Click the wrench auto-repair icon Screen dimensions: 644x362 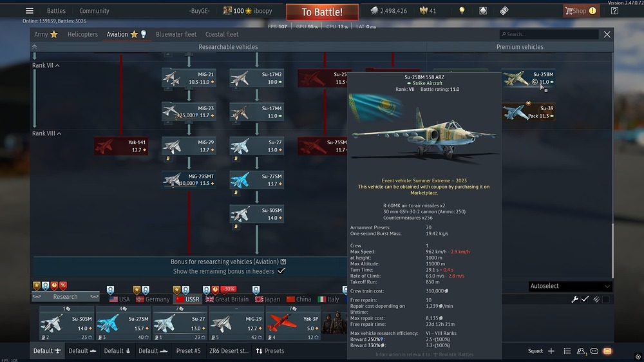575,300
